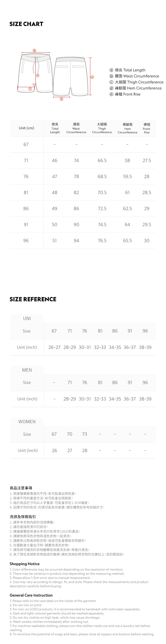
Task: Select the size 81 row label in size chart
Action: 26,192
